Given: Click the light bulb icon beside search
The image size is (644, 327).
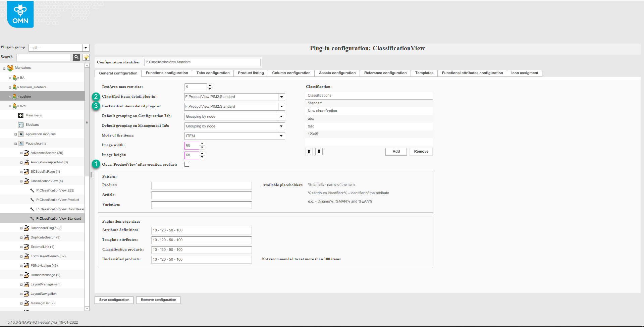Looking at the screenshot, I should click(x=86, y=57).
